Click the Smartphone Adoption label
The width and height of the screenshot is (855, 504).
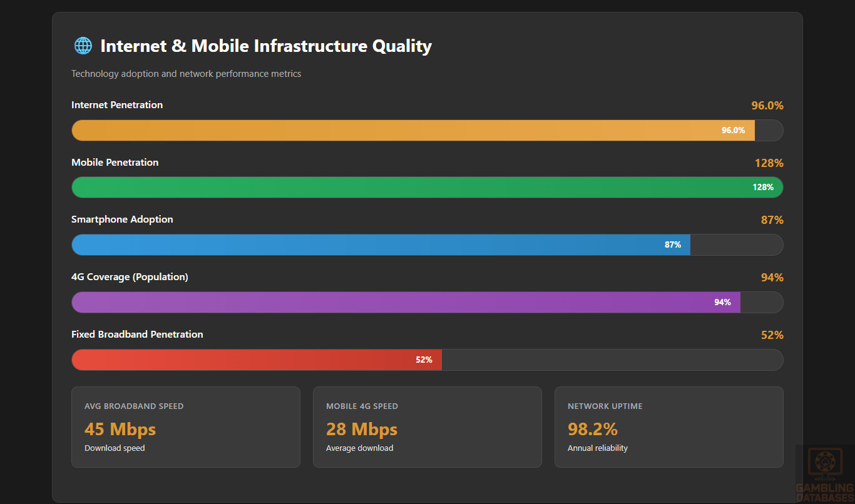coord(122,219)
